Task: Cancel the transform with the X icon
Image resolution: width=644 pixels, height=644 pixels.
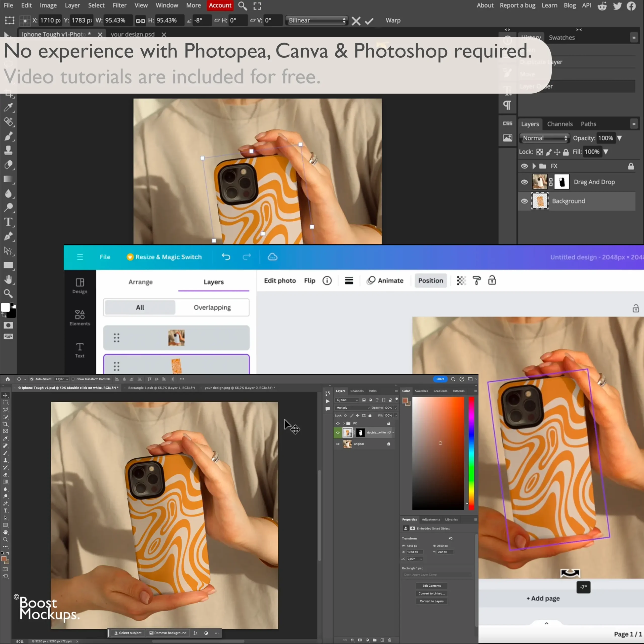Action: (x=356, y=21)
